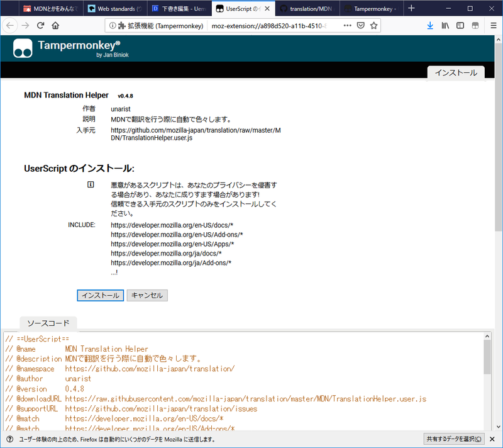The width and height of the screenshot is (503, 448).
Task: Click the Tampermonkey toolbar button icon
Action: tap(475, 26)
